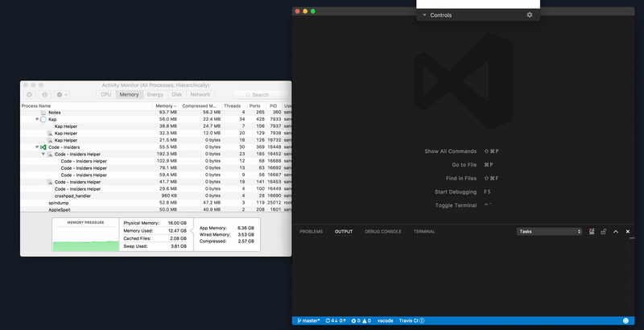This screenshot has width=644, height=330.
Task: Open the errors and warnings count in the status bar
Action: coord(361,320)
